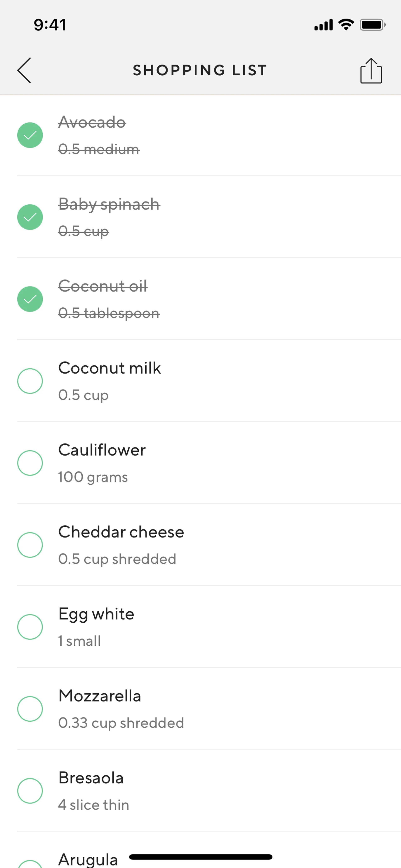The width and height of the screenshot is (401, 868).
Task: Uncheck the Baby spinach checkmark
Action: [30, 217]
